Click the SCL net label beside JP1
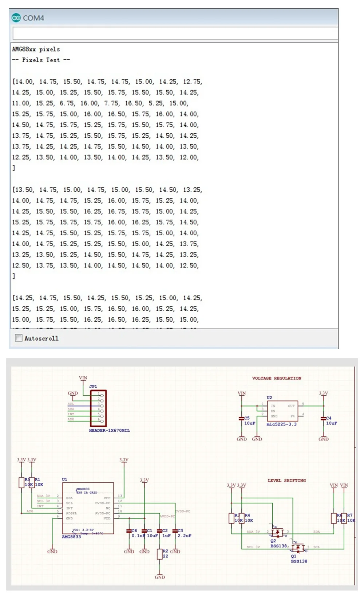 [x=71, y=404]
